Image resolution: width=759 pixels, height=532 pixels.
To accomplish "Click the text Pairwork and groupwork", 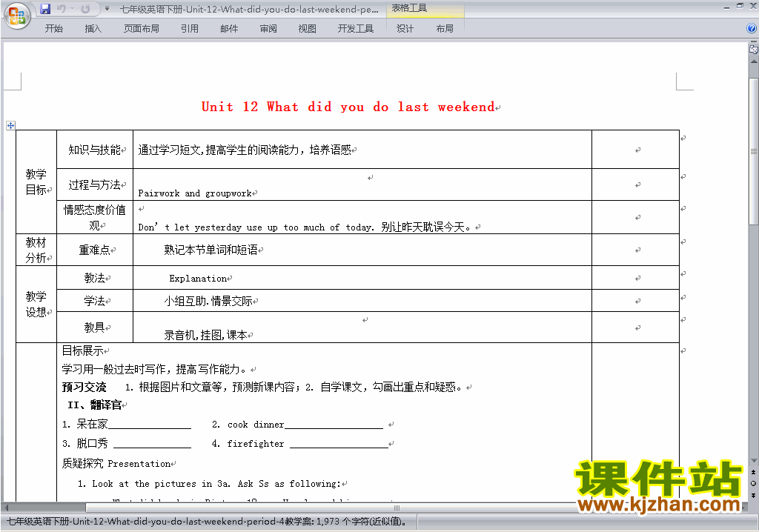I will click(195, 193).
